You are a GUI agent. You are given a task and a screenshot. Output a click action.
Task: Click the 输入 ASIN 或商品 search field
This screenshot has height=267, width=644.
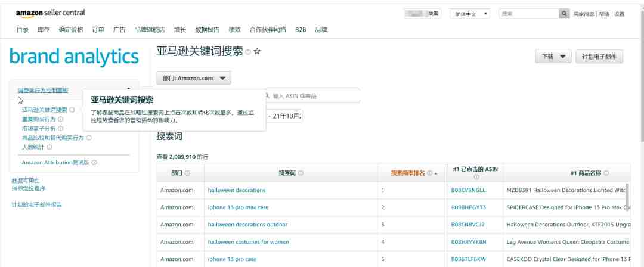(312, 96)
